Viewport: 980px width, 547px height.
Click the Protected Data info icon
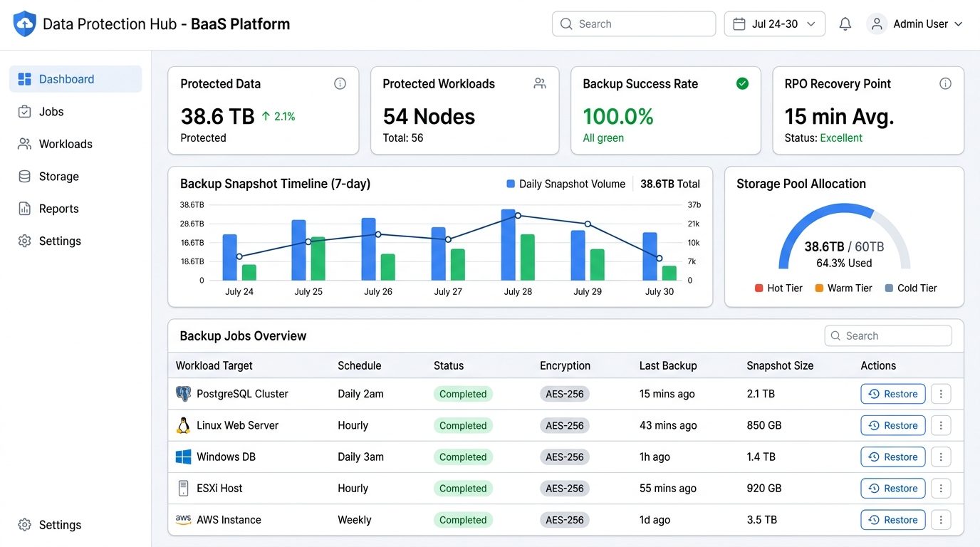click(340, 83)
